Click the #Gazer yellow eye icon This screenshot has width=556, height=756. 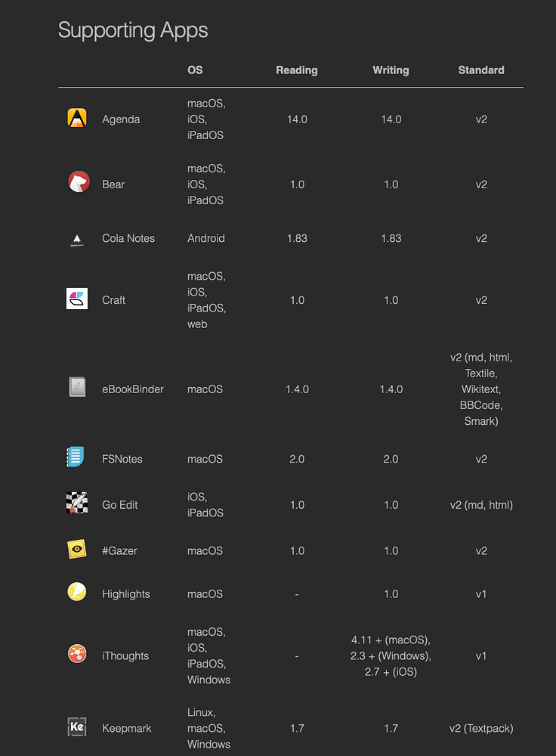click(x=77, y=550)
